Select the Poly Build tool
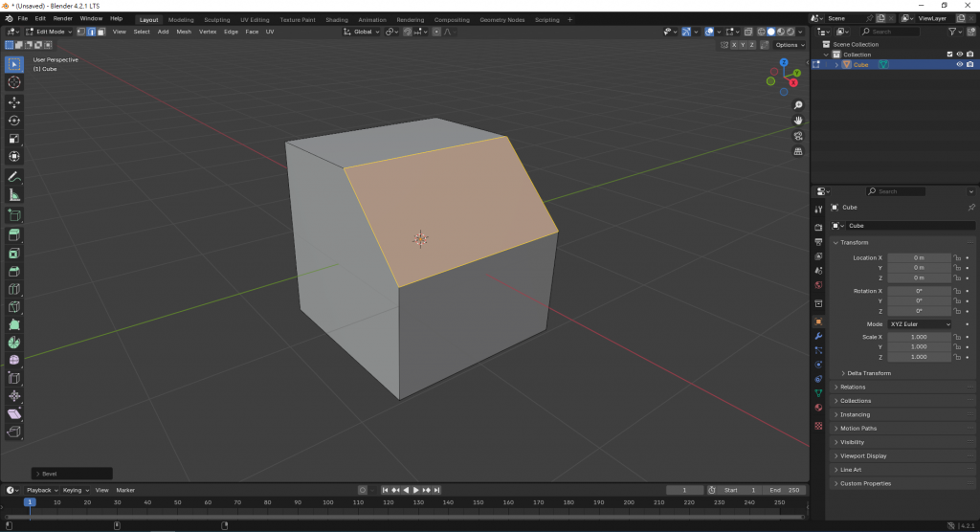Screen dimensions: 980x532 click(x=14, y=325)
